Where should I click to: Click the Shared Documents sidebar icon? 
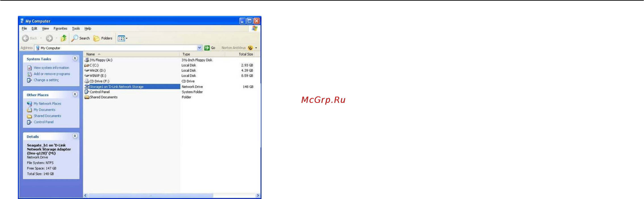point(29,116)
